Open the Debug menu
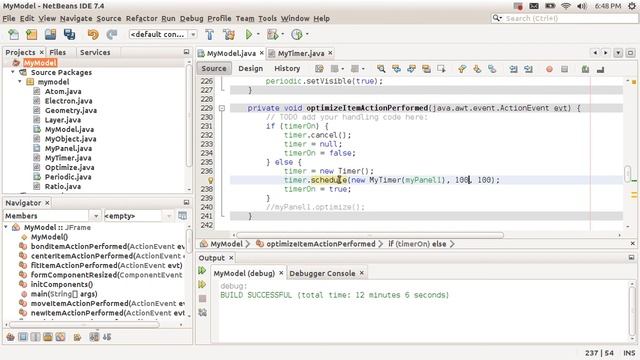Image resolution: width=640 pixels, height=360 pixels. point(191,18)
